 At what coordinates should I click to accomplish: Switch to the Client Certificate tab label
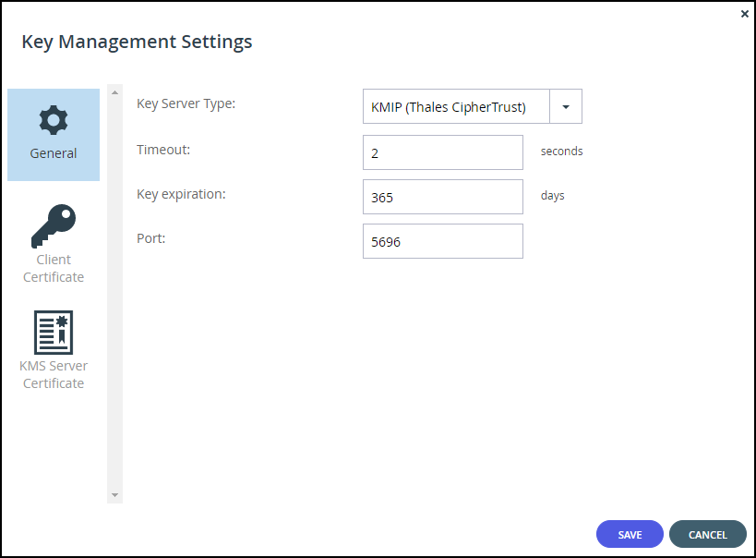(54, 269)
